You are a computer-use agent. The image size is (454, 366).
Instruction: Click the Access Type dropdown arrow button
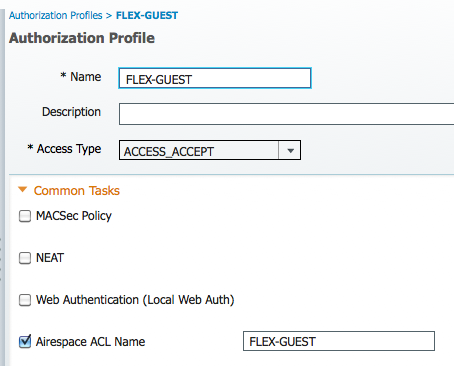[290, 150]
